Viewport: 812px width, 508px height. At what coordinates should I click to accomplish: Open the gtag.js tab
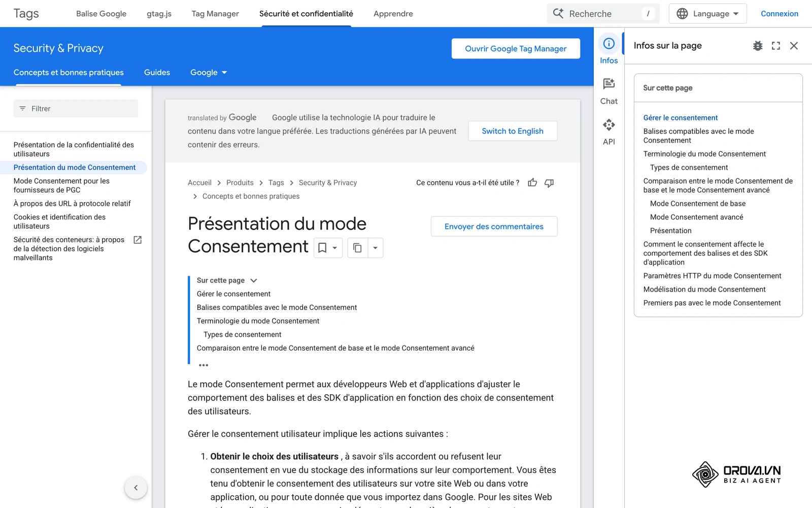click(x=159, y=14)
